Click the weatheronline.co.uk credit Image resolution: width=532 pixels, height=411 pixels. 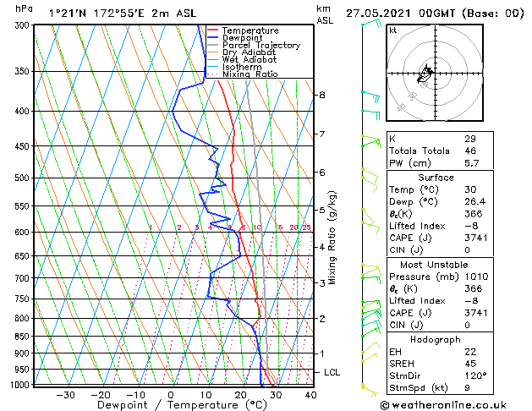442,405
